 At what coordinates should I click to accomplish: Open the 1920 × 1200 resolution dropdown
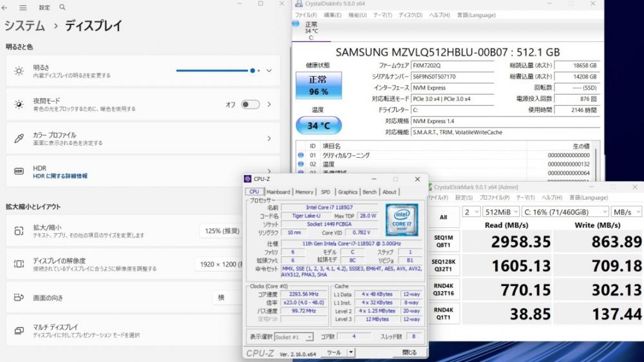[220, 264]
